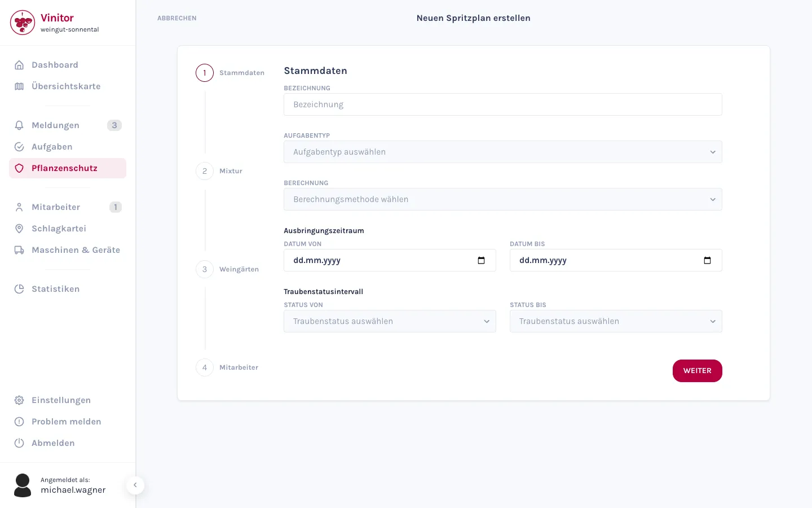Image resolution: width=812 pixels, height=508 pixels.
Task: Click the Neuen Spritzplan erstellen title
Action: (x=474, y=18)
